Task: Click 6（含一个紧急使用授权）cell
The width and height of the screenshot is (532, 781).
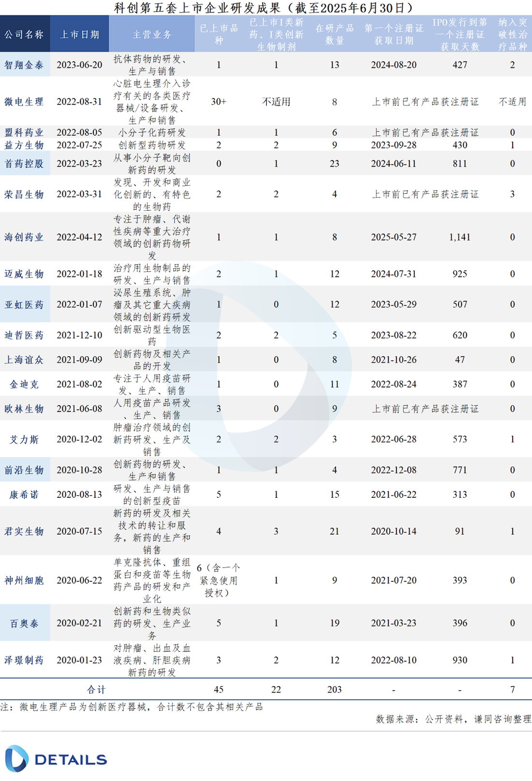Action: [219, 580]
